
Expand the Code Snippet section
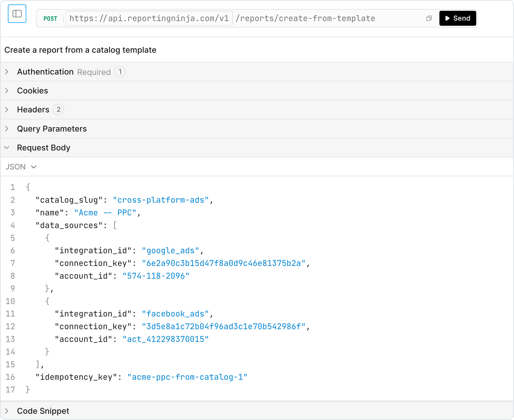(x=257, y=411)
